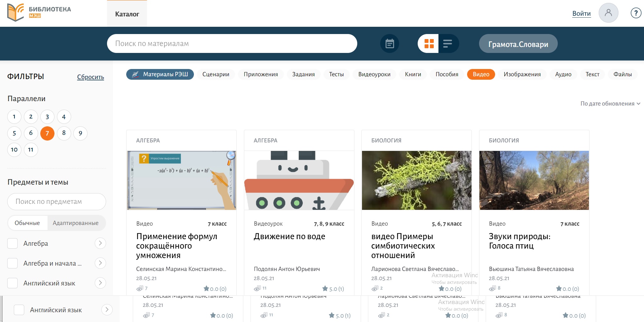Select the Изображения material type
644x322 pixels.
click(x=522, y=74)
